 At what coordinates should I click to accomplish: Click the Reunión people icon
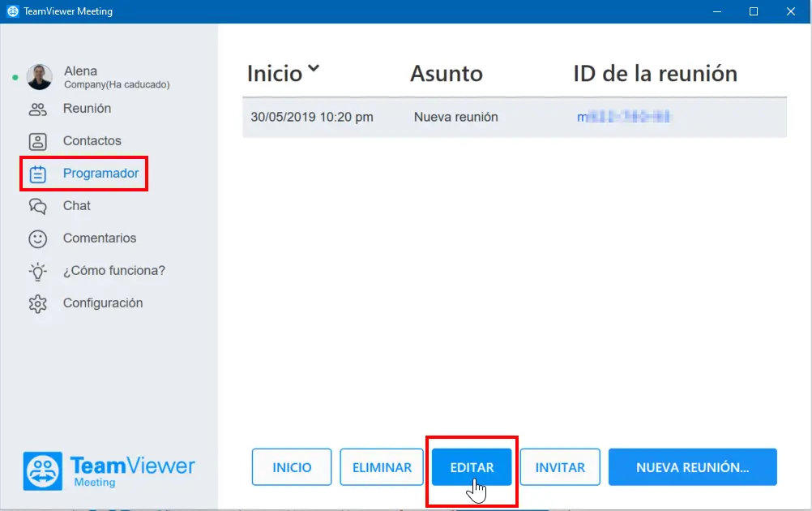(x=38, y=109)
